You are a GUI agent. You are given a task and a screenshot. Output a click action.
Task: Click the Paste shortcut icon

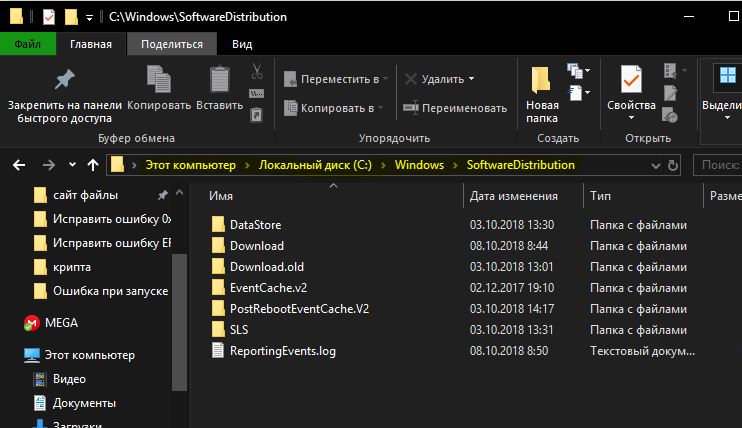pos(256,115)
